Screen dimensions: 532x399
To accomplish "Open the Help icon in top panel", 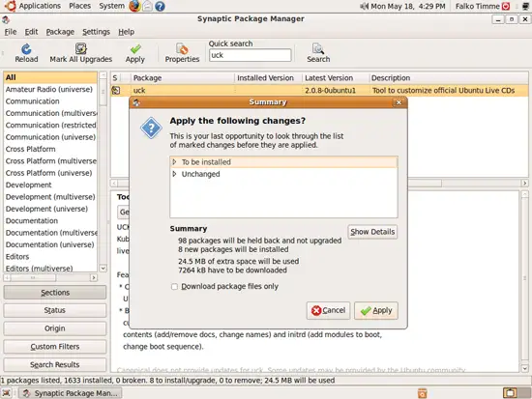I will [160, 6].
